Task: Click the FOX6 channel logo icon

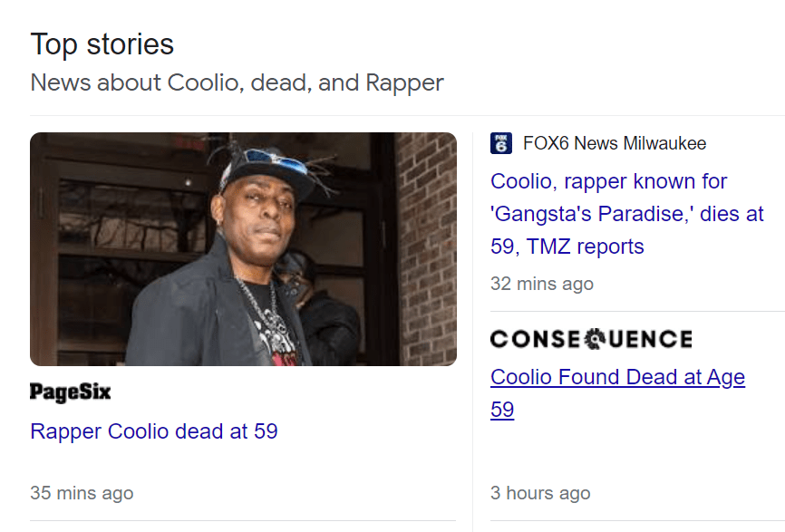Action: (x=501, y=143)
